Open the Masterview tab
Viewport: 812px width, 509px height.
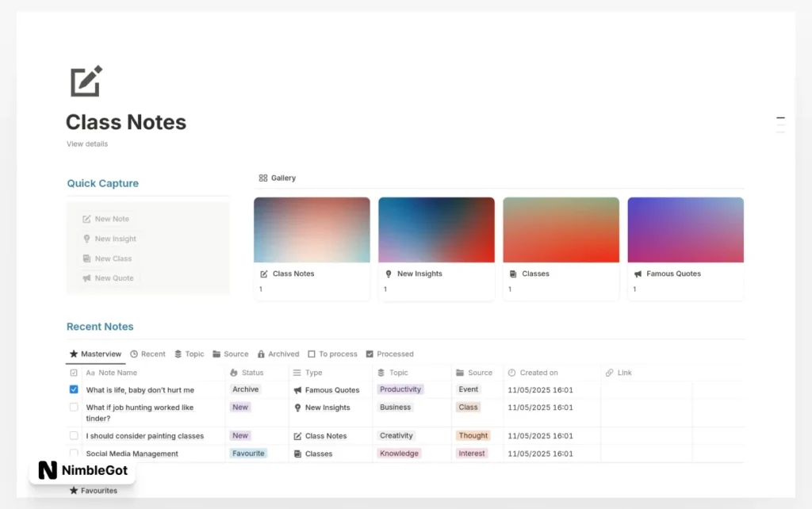(95, 354)
